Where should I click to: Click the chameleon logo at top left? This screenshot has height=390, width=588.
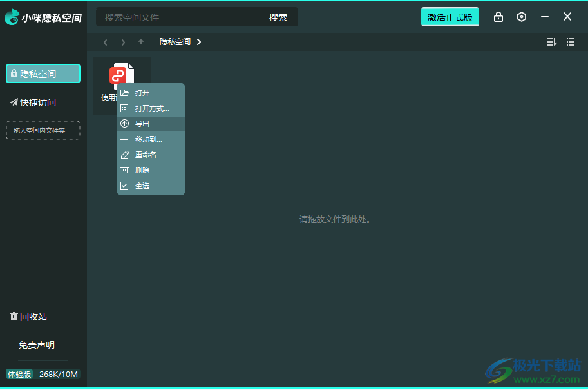[x=11, y=16]
